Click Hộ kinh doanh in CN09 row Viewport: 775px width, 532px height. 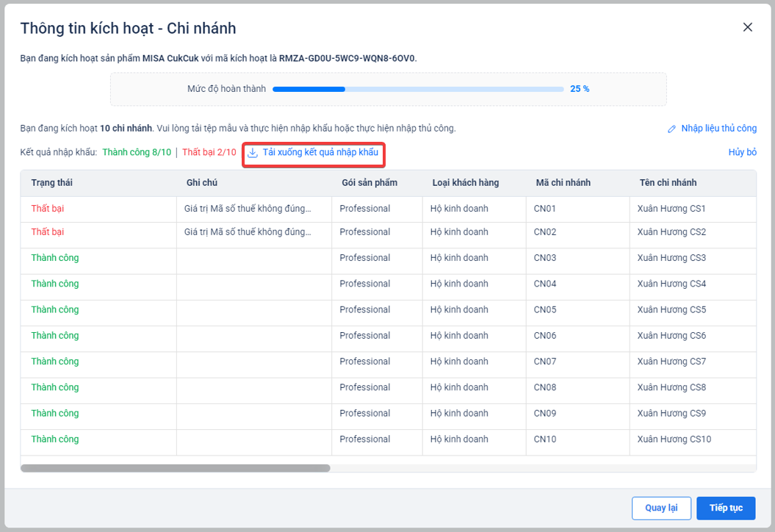[x=459, y=414]
